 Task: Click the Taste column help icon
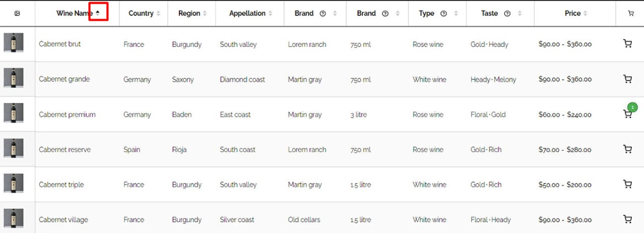coord(507,14)
